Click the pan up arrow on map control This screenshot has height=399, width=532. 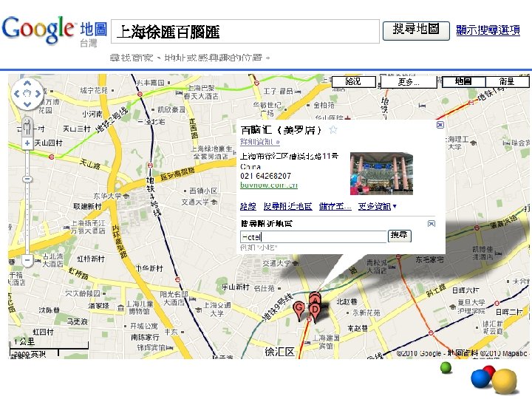click(x=27, y=83)
